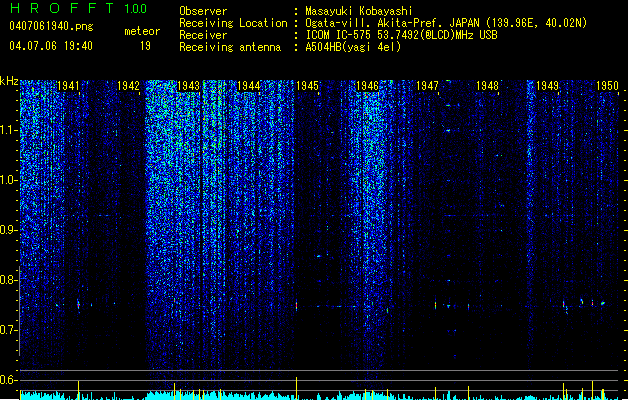Viewport: 629px width, 400px height.
Task: Select the filename 0407061940.png
Action: coord(51,27)
